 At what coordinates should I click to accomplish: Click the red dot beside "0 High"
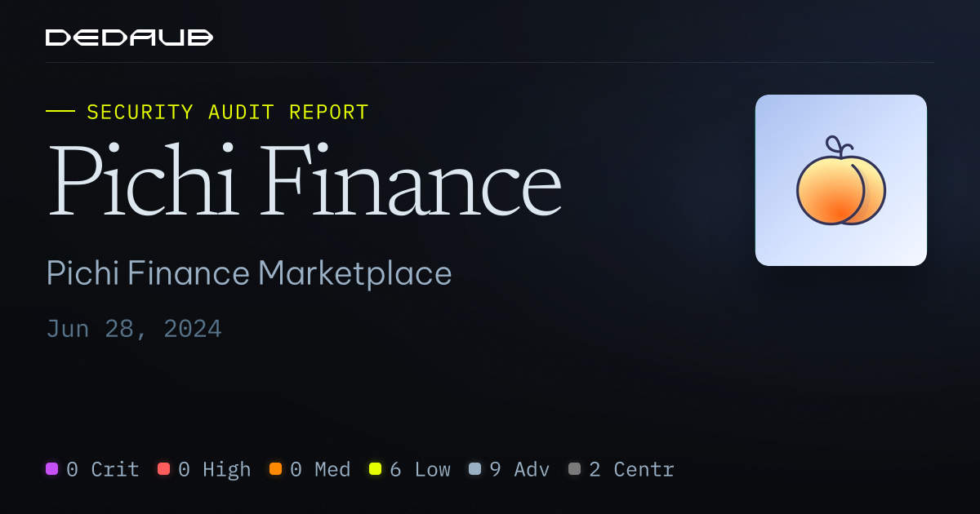tap(163, 469)
